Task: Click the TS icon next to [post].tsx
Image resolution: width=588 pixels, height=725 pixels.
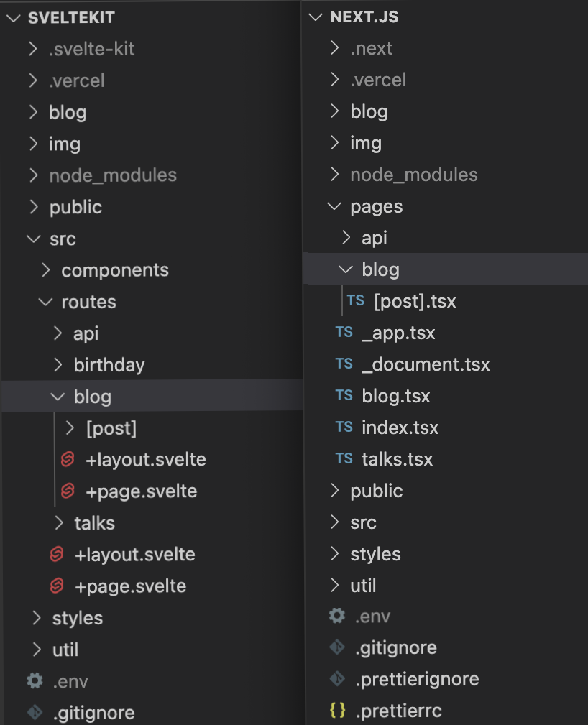Action: (356, 301)
